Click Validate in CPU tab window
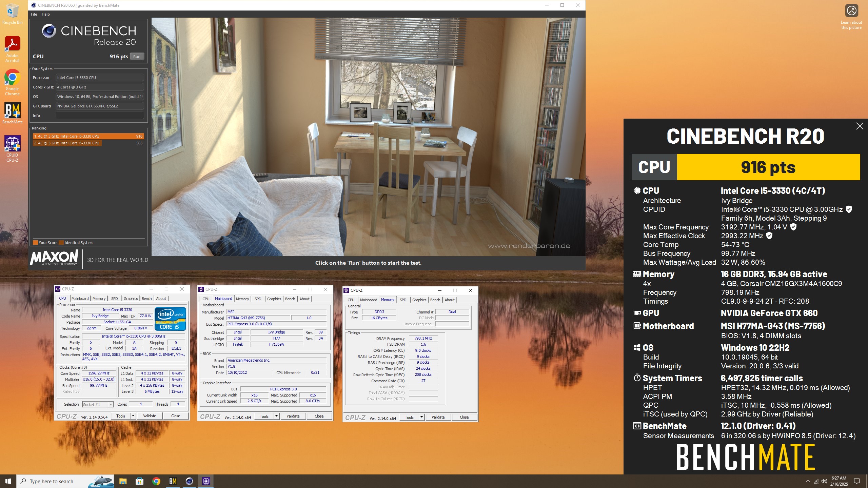Screen dimensions: 868x488 point(150,416)
